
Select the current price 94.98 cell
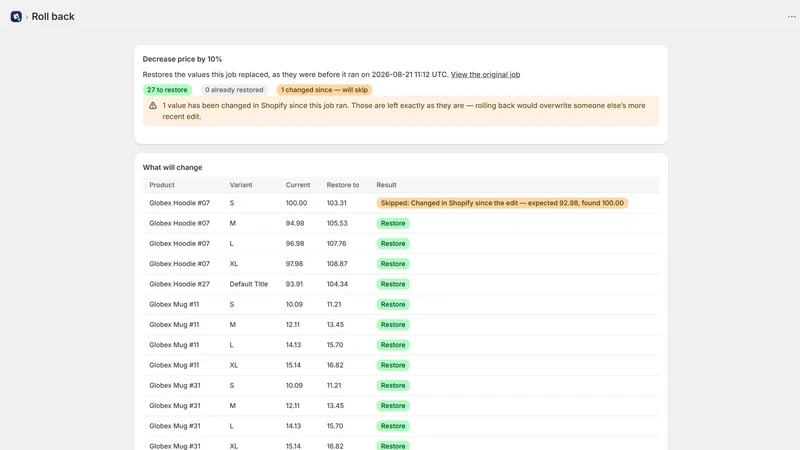(x=295, y=223)
